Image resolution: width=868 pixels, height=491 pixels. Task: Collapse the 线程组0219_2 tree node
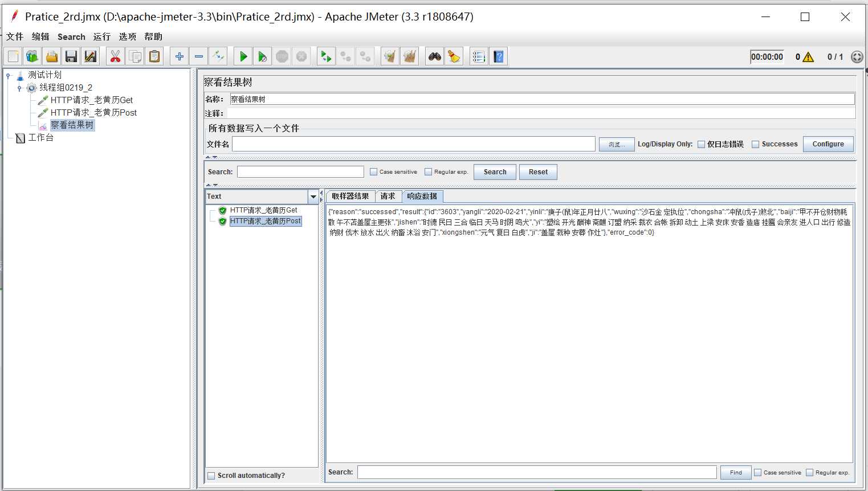(x=19, y=88)
